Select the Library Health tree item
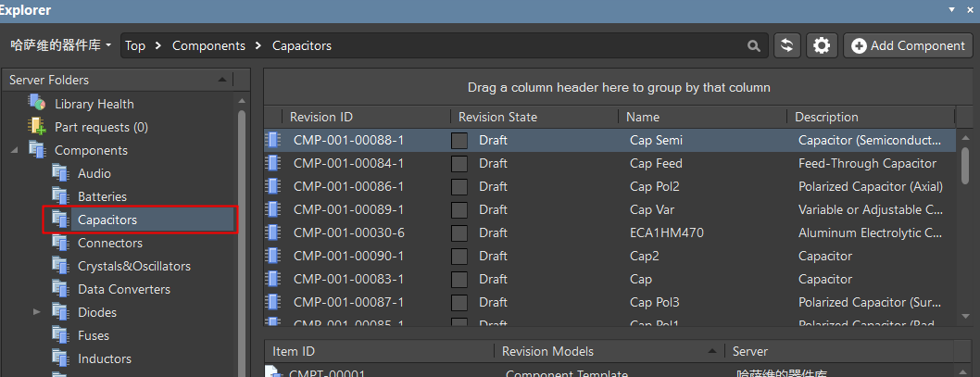Image resolution: width=980 pixels, height=377 pixels. (x=94, y=104)
